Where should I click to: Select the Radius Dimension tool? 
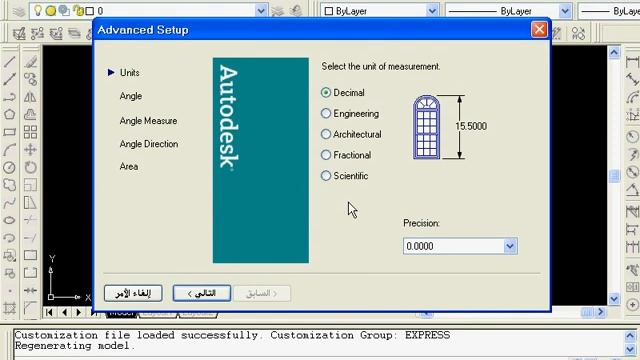pos(632,136)
